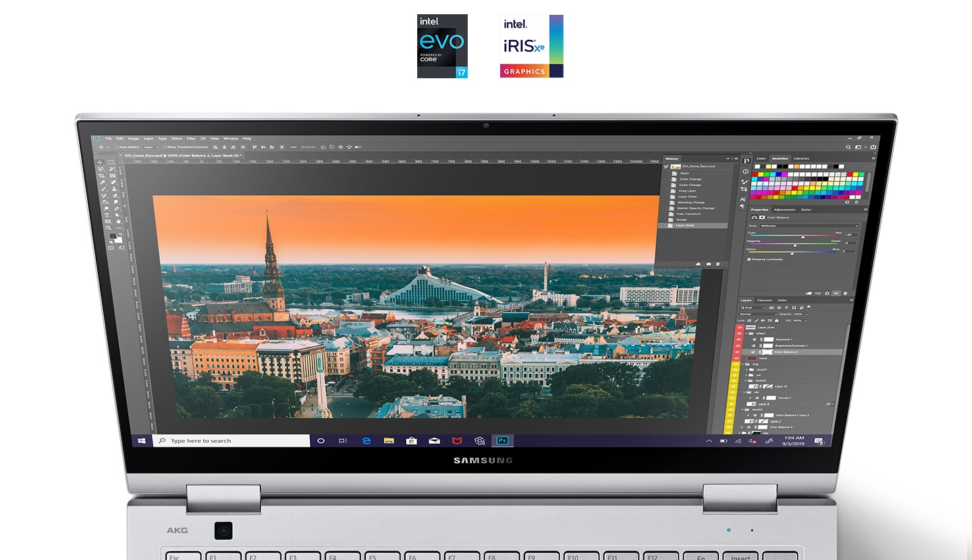Delete adjustment layer from Properties panel
This screenshot has width=972, height=560.
tap(846, 293)
